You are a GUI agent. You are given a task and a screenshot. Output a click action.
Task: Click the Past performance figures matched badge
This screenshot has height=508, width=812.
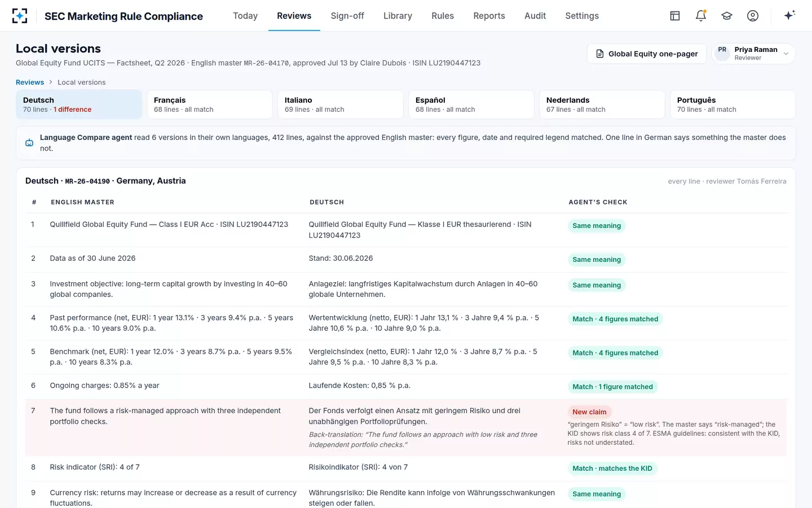(x=615, y=319)
